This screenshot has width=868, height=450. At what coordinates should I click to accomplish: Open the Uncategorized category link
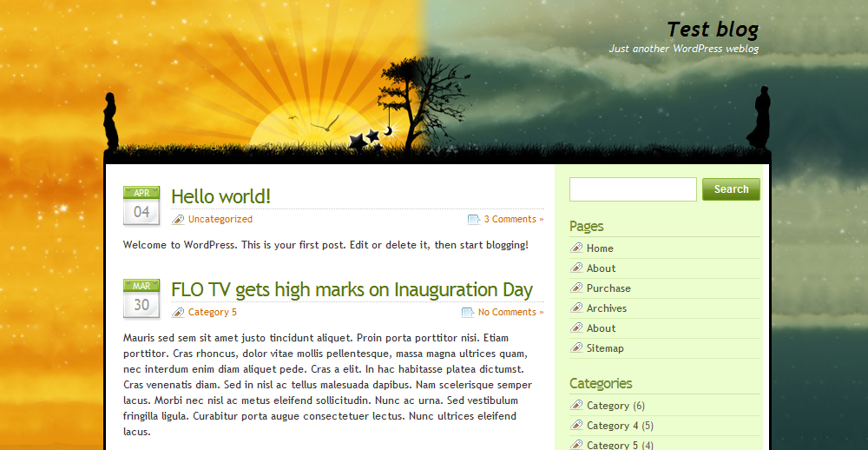(220, 219)
